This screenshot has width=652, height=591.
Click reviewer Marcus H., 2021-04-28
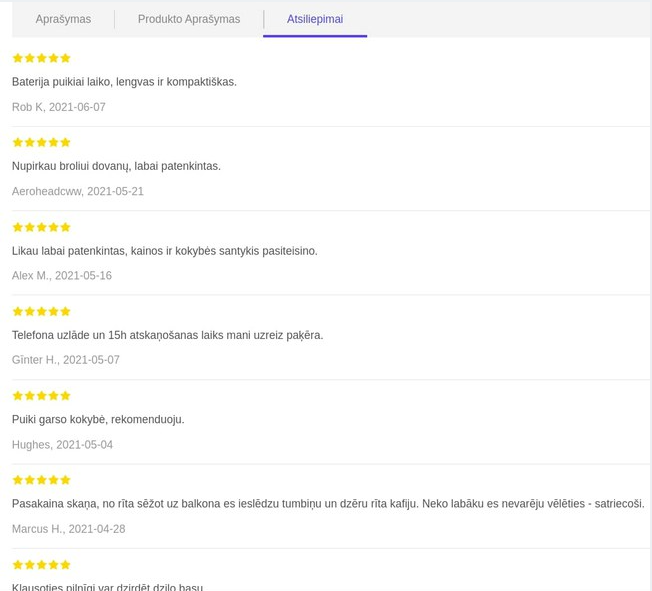(68, 529)
